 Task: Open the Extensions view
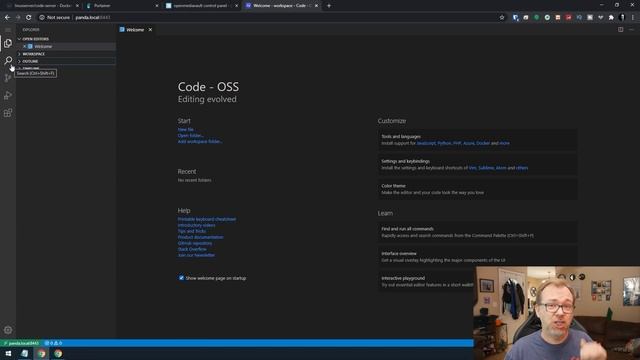point(8,113)
